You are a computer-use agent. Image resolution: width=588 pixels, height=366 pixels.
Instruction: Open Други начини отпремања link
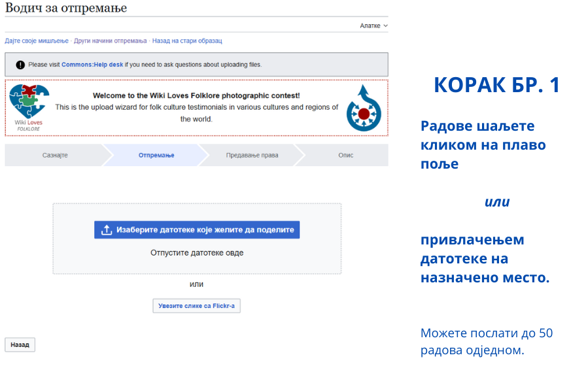tap(111, 41)
